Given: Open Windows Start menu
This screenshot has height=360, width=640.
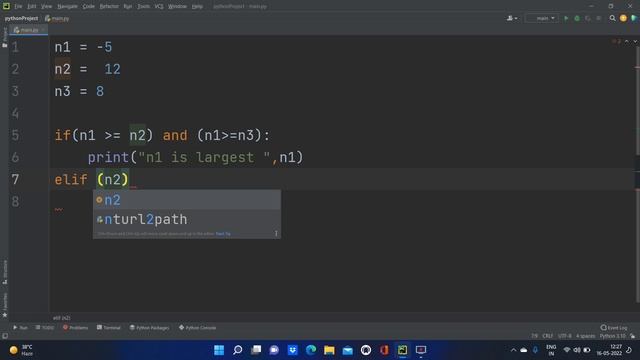Looking at the screenshot, I should coord(219,350).
